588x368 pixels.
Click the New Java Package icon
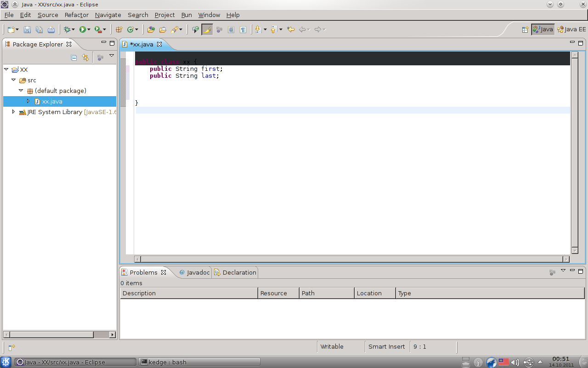pos(119,29)
